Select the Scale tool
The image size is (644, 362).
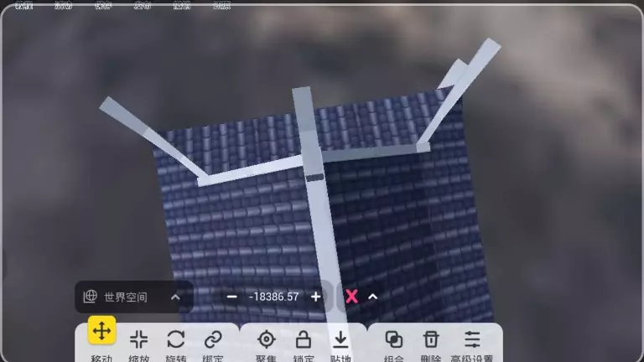tap(139, 339)
